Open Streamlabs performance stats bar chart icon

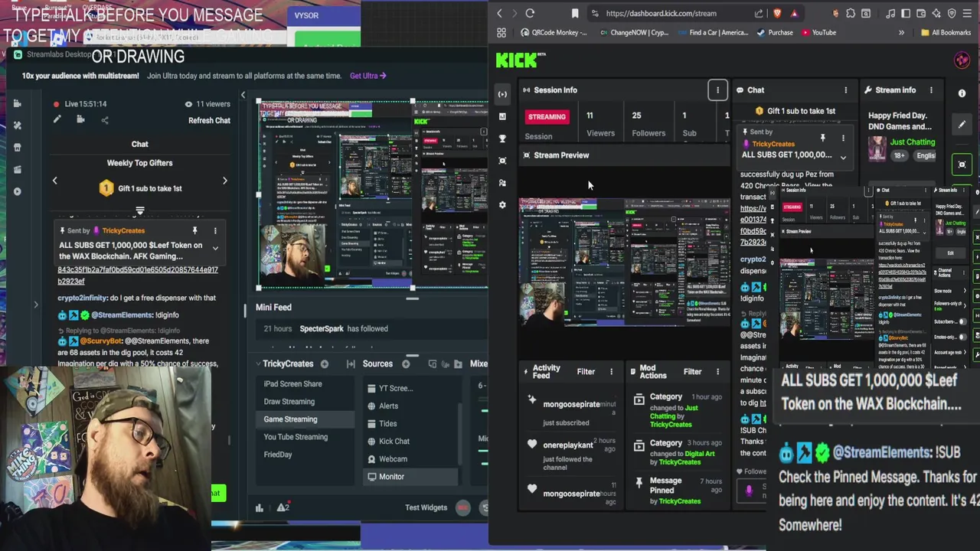[x=260, y=507]
